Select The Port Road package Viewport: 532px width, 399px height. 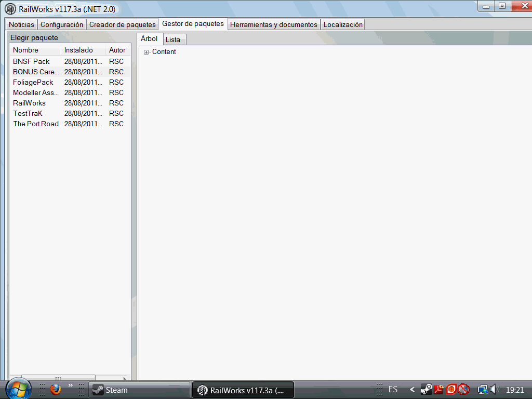click(36, 124)
